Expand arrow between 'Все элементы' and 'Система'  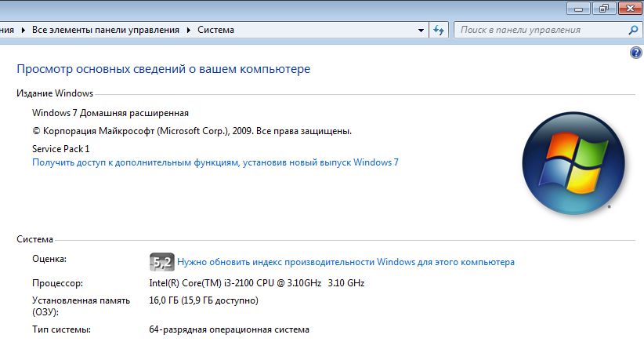point(188,30)
